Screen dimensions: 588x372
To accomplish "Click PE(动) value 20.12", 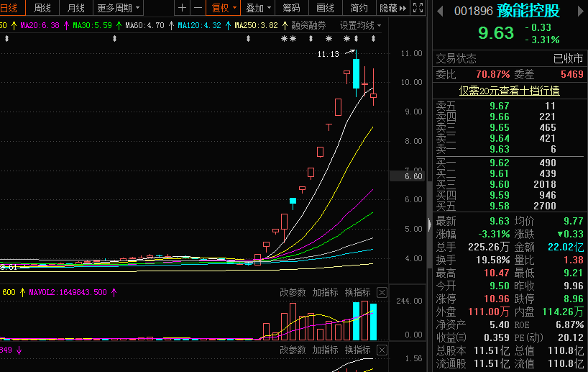I will (571, 338).
